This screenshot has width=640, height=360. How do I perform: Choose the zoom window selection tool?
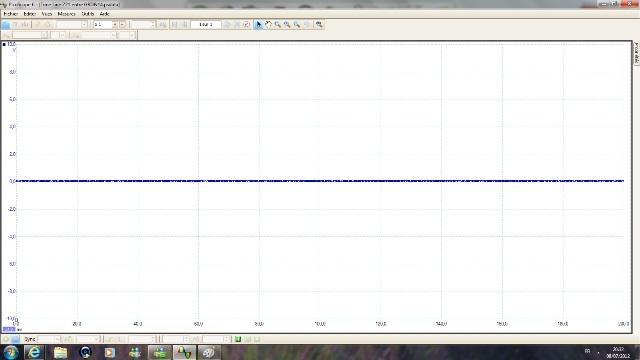278,24
